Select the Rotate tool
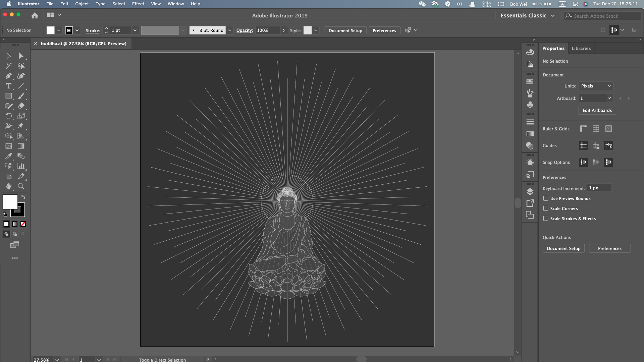Image resolution: width=644 pixels, height=362 pixels. (x=8, y=116)
